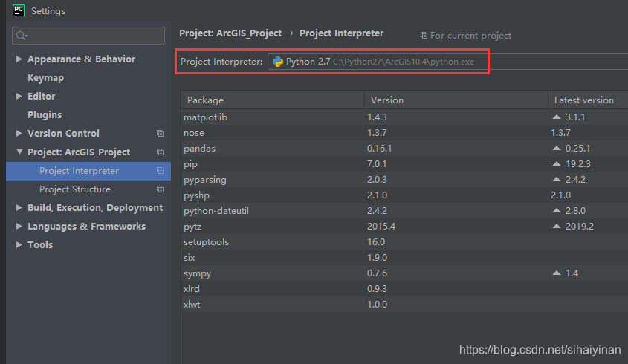The height and width of the screenshot is (364, 628).
Task: Open Plugins settings page
Action: pyautogui.click(x=45, y=115)
